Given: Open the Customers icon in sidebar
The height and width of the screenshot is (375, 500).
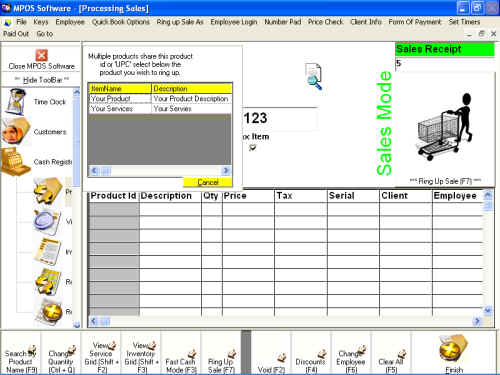Looking at the screenshot, I should 16,131.
